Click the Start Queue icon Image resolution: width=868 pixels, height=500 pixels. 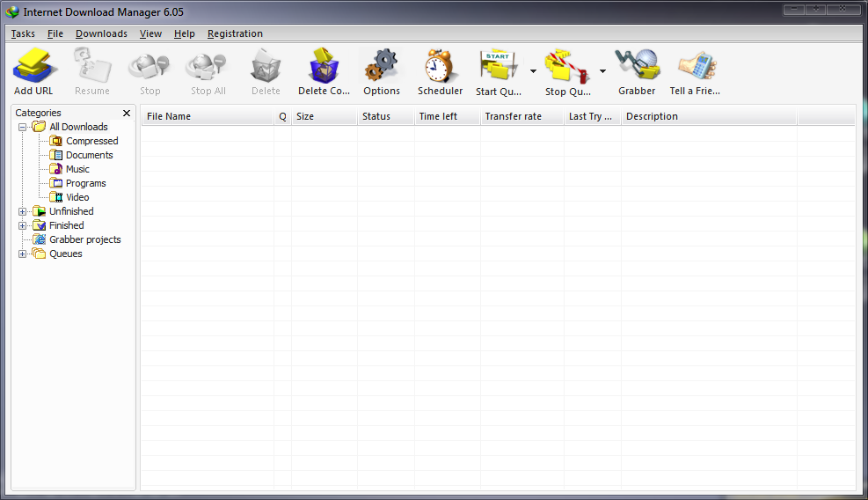point(500,65)
